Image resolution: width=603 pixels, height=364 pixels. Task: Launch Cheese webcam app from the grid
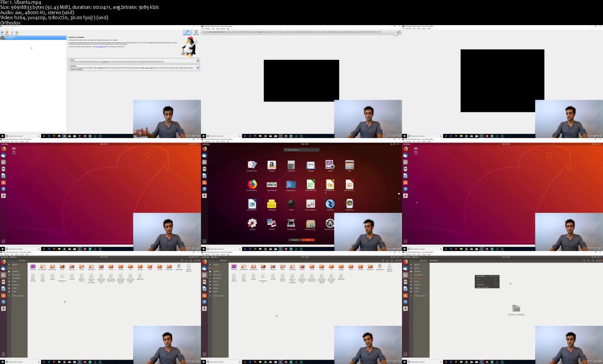330,165
